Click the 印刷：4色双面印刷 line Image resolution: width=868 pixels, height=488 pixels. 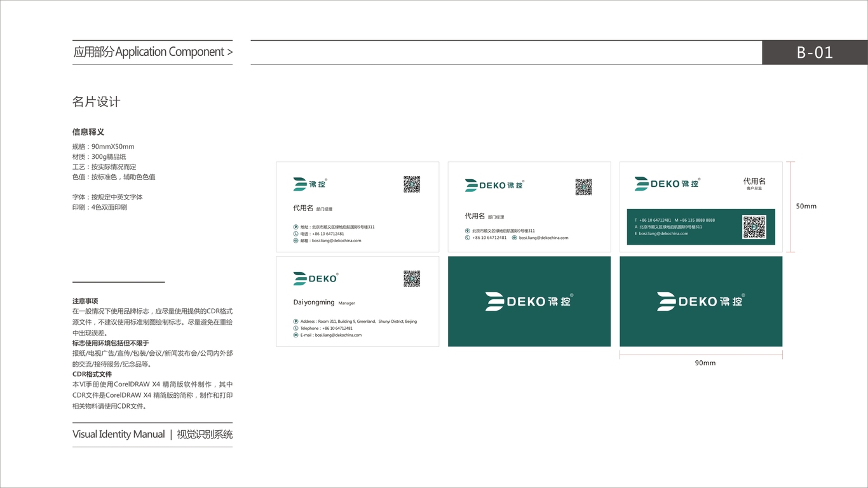click(x=100, y=207)
